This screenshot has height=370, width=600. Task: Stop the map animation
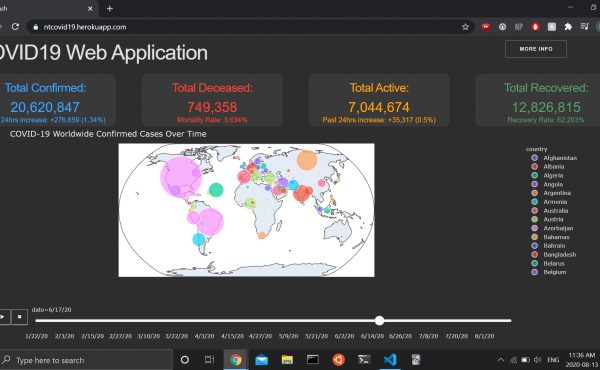(x=20, y=317)
